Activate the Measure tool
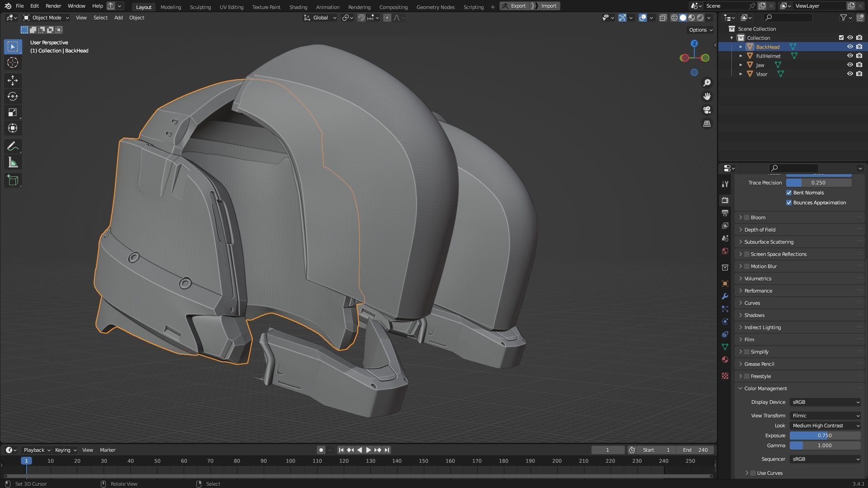Image resolution: width=868 pixels, height=488 pixels. click(13, 162)
